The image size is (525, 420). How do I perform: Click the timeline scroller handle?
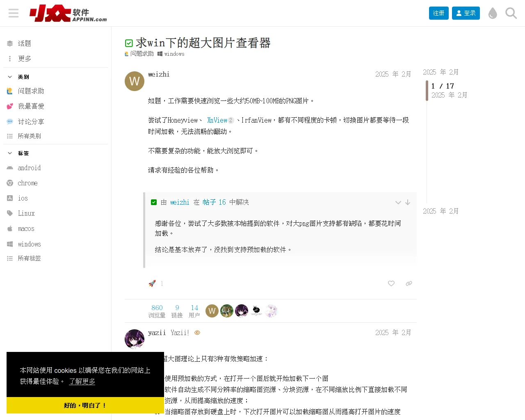coord(427,91)
